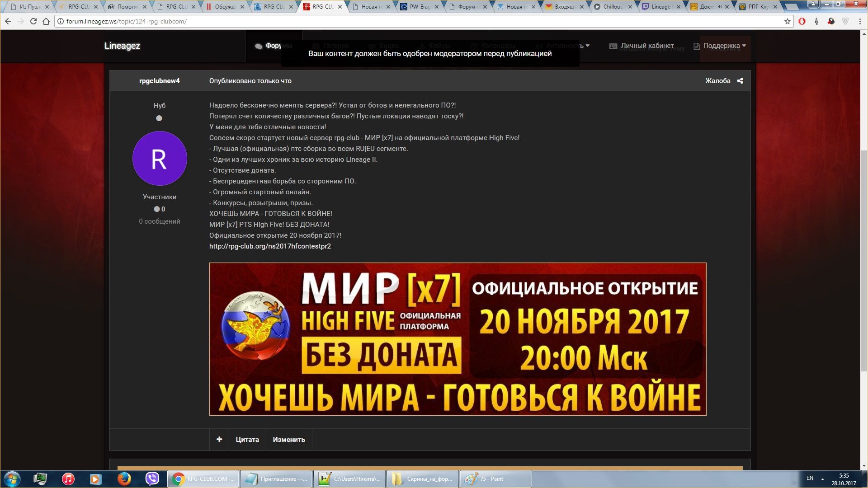The width and height of the screenshot is (868, 488).
Task: Click the Цитата quote button
Action: (x=247, y=439)
